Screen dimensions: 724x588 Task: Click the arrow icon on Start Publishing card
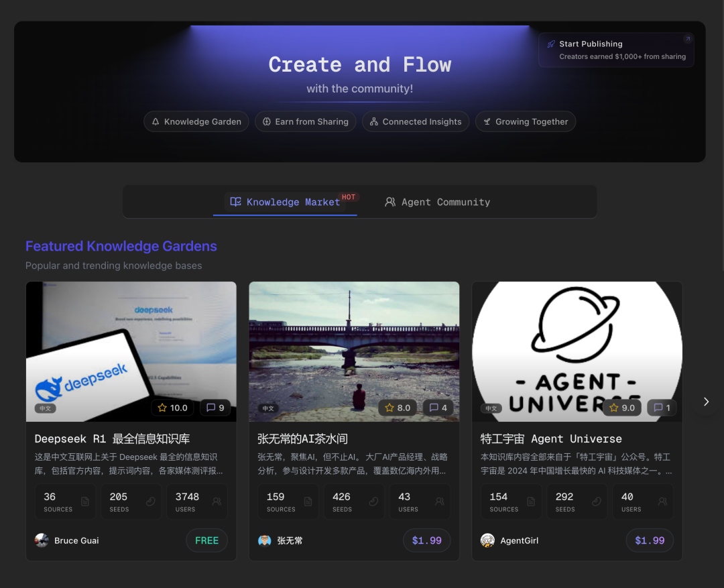point(688,39)
